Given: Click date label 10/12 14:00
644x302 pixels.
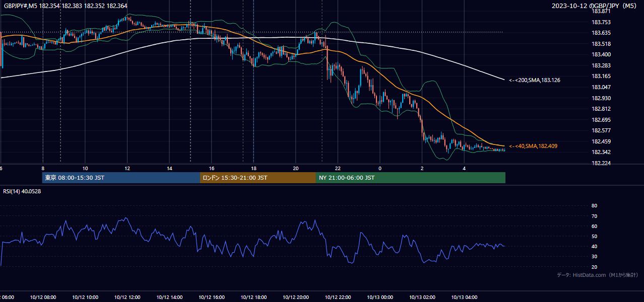Looking at the screenshot, I should (169, 297).
